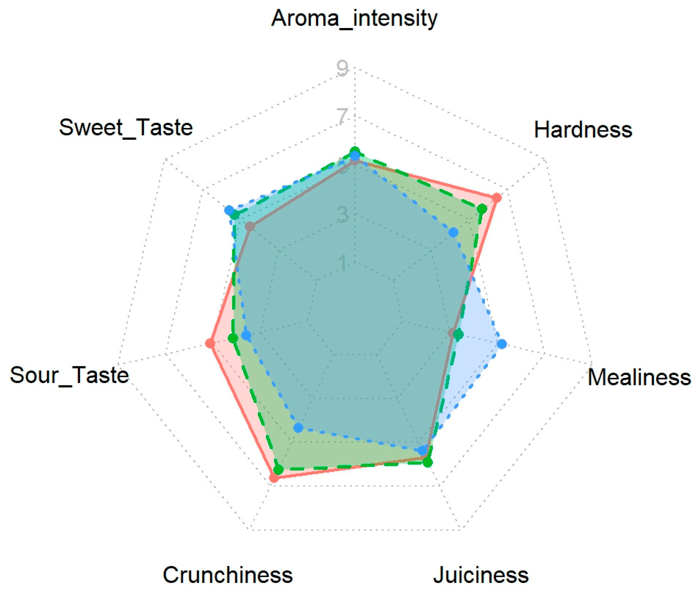Click the red data point on Sour_Taste axis
This screenshot has width=700, height=594.
click(210, 343)
